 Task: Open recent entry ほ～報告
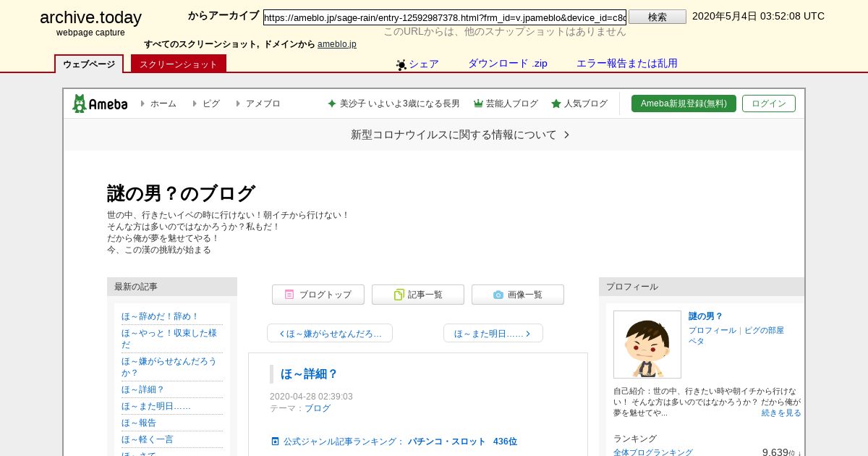pos(139,423)
